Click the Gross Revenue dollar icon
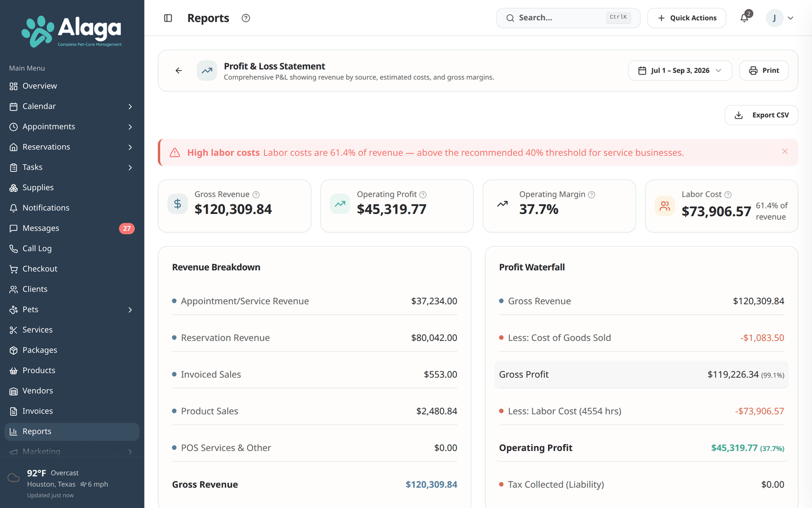 tap(178, 204)
